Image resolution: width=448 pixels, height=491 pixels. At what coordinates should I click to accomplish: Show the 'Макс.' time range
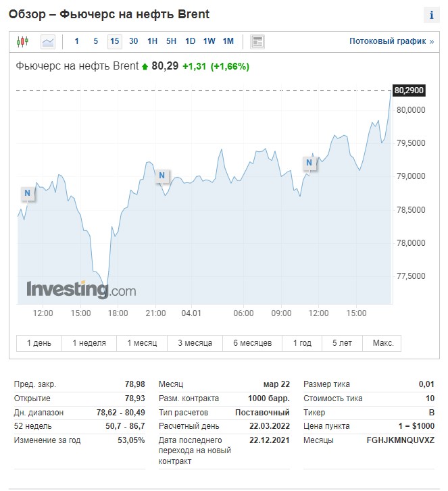click(382, 343)
